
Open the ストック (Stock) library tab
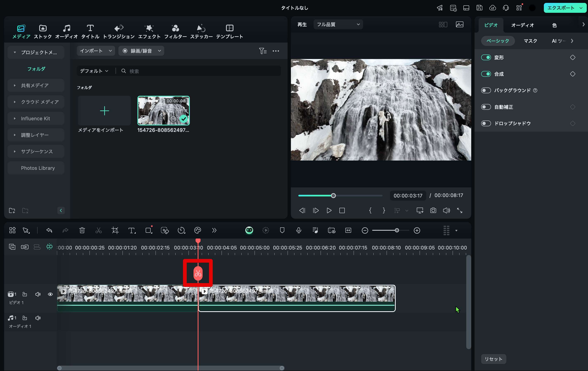(x=43, y=32)
